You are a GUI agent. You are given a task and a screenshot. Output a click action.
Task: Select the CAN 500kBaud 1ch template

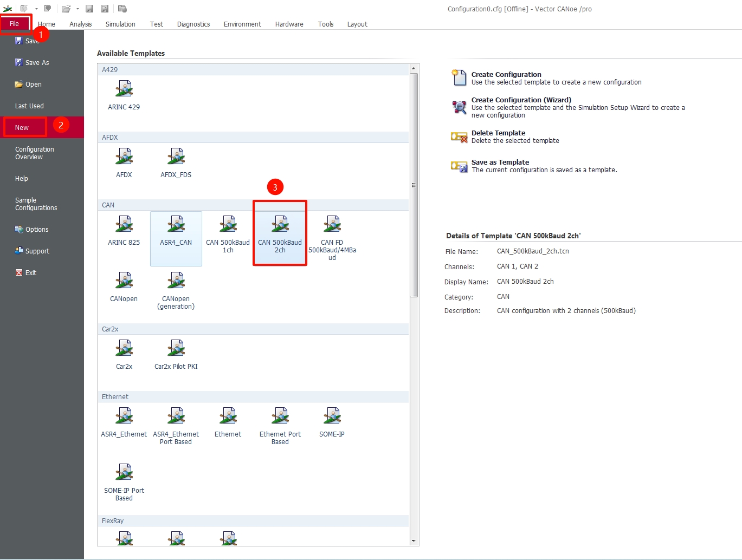coord(228,224)
